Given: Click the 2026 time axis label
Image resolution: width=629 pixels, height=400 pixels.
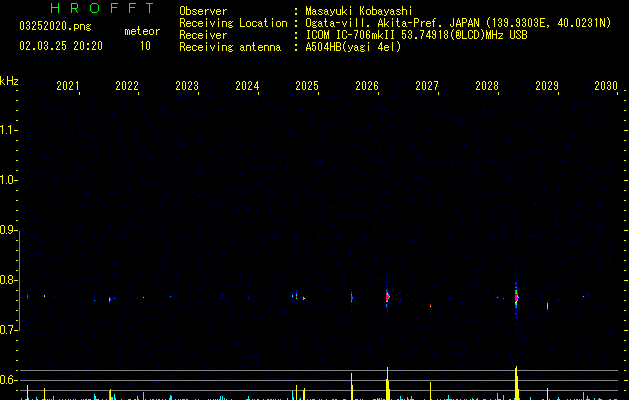Looking at the screenshot, I should [367, 85].
